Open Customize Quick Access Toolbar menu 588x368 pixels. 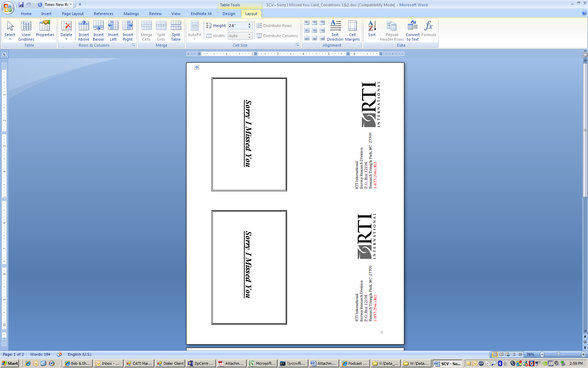coord(80,5)
